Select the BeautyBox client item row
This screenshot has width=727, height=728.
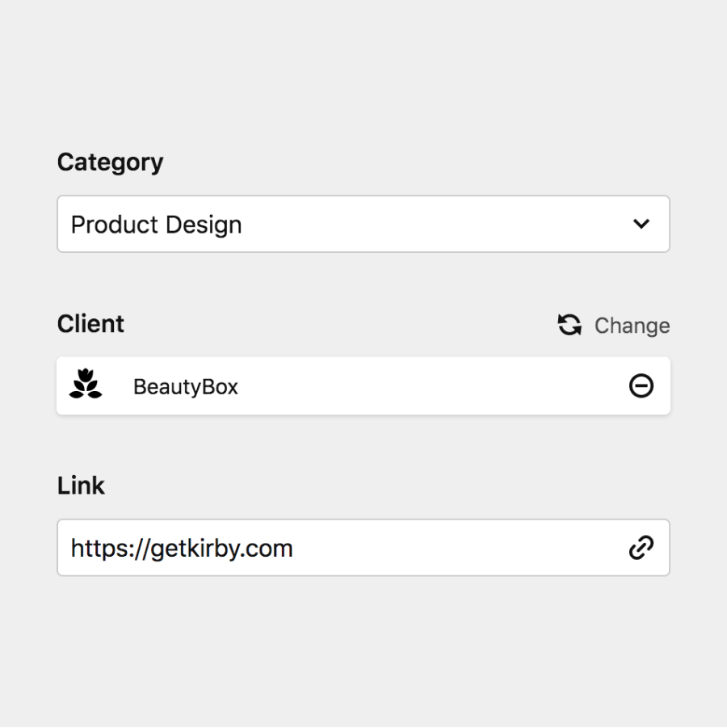coord(363,386)
